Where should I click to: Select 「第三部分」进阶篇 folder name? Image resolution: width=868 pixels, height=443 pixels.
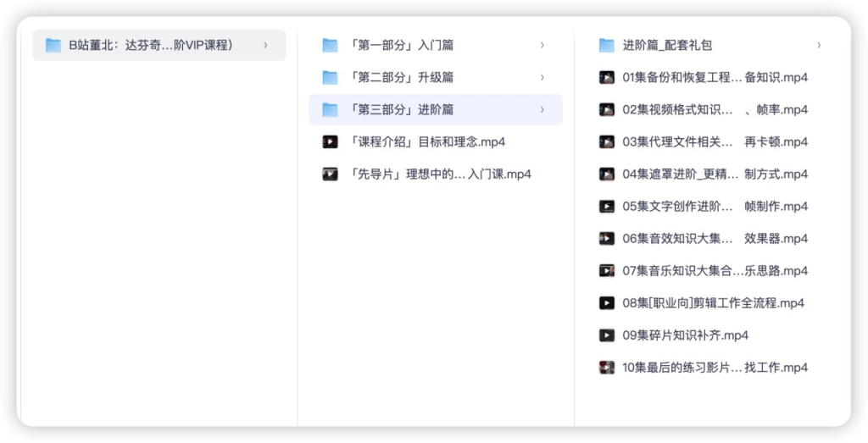pyautogui.click(x=402, y=109)
